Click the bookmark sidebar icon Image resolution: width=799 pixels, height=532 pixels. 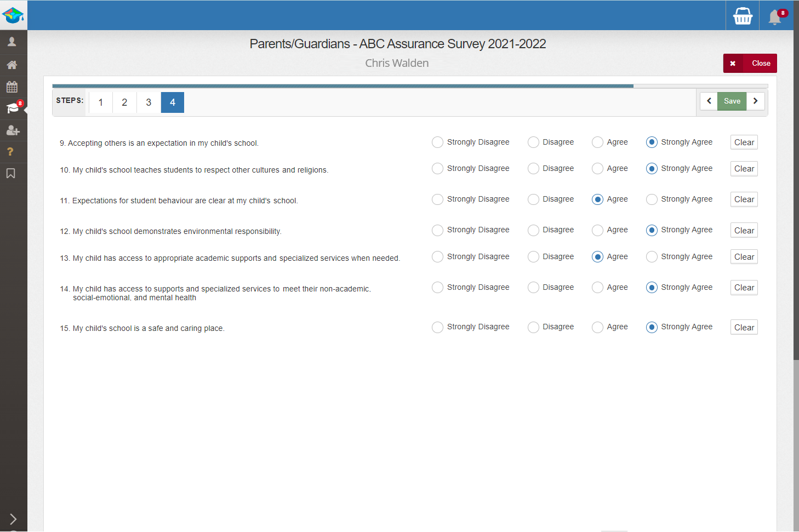click(x=10, y=174)
